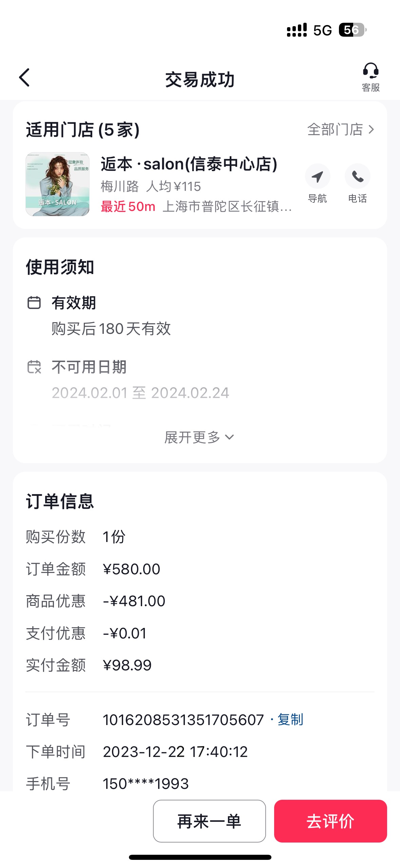Viewport: 400px width, 868px height.
Task: Tap the navigation arrow icon
Action: (x=317, y=176)
